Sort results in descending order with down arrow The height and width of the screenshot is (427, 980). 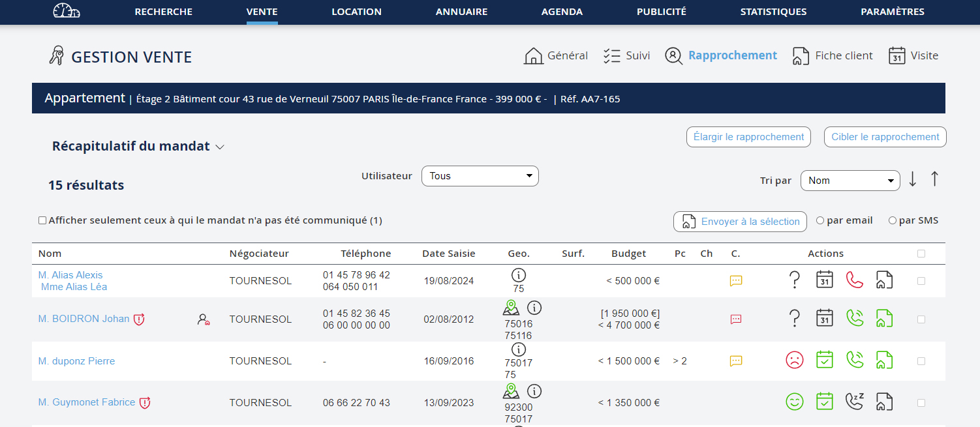(x=912, y=179)
